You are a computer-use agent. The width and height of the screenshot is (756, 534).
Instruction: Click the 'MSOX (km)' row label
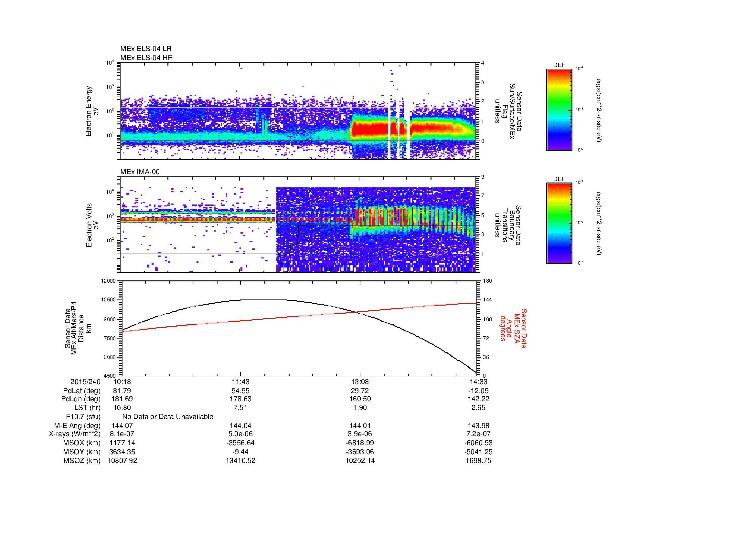click(x=82, y=443)
